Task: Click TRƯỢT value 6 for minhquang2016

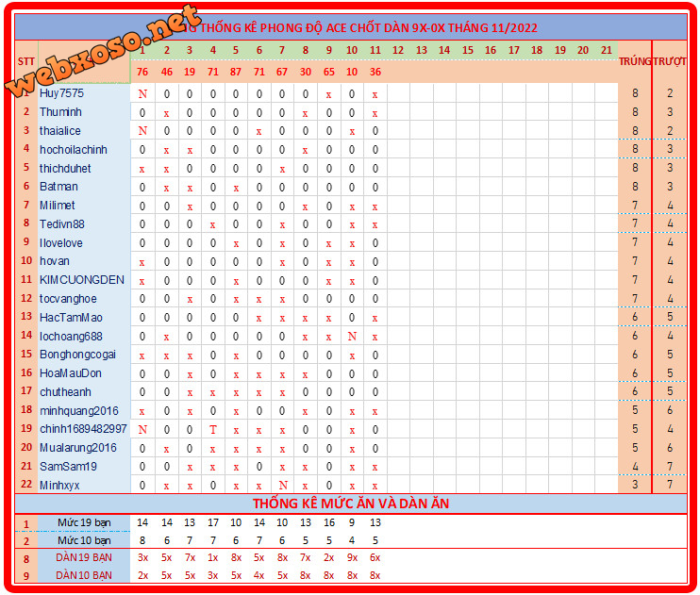Action: coord(670,410)
